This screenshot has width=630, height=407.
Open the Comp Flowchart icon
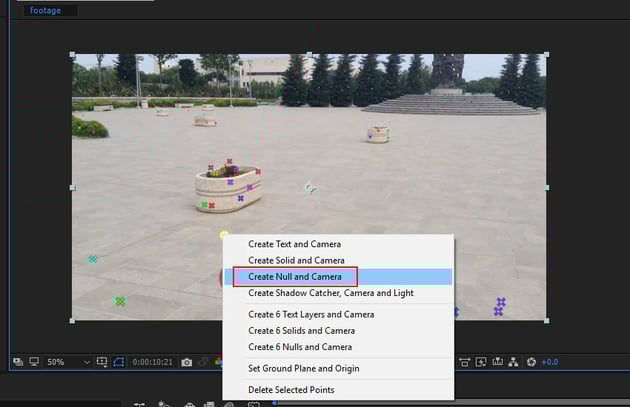pos(513,362)
